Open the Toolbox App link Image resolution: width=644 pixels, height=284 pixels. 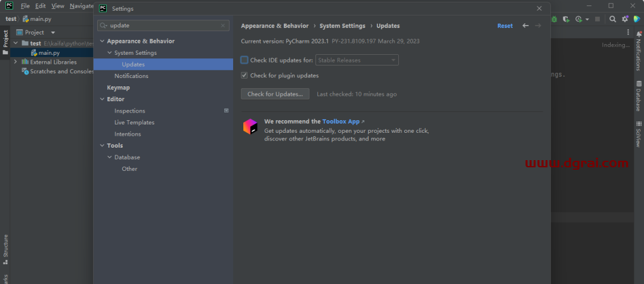coord(341,121)
